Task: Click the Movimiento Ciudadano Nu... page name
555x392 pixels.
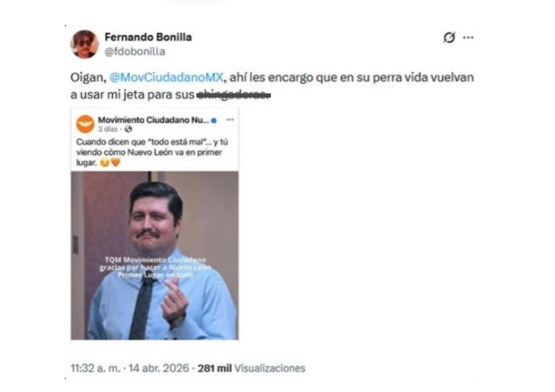Action: pos(153,120)
